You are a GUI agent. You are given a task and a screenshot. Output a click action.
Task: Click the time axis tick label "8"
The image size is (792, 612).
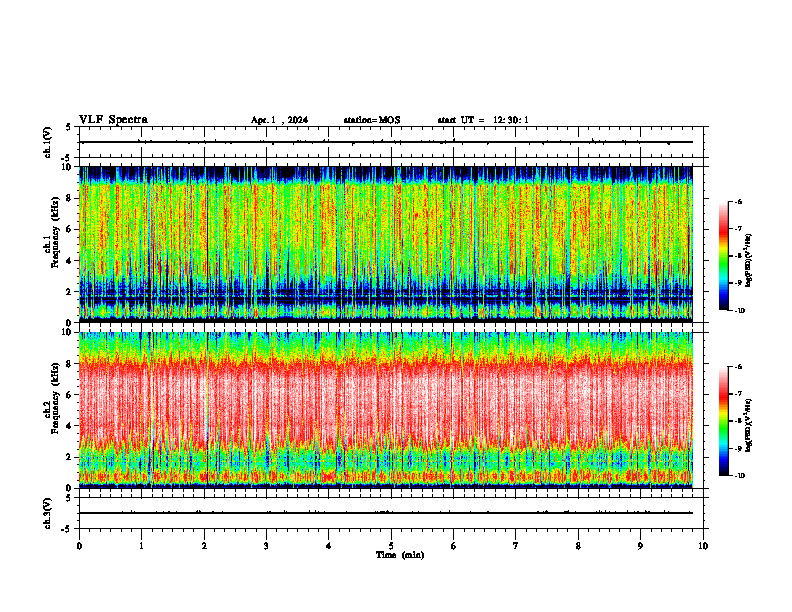(578, 546)
